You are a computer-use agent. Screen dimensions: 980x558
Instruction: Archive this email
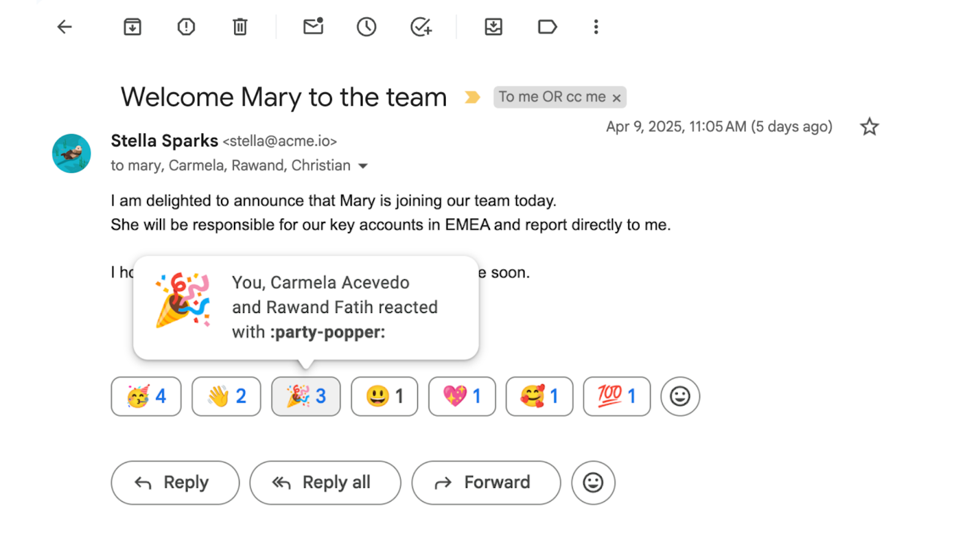point(132,27)
